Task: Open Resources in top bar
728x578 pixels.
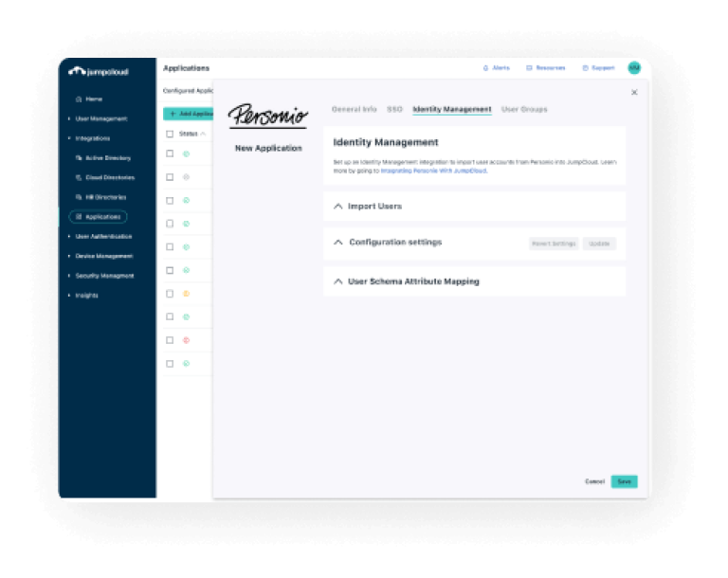Action: coord(546,68)
